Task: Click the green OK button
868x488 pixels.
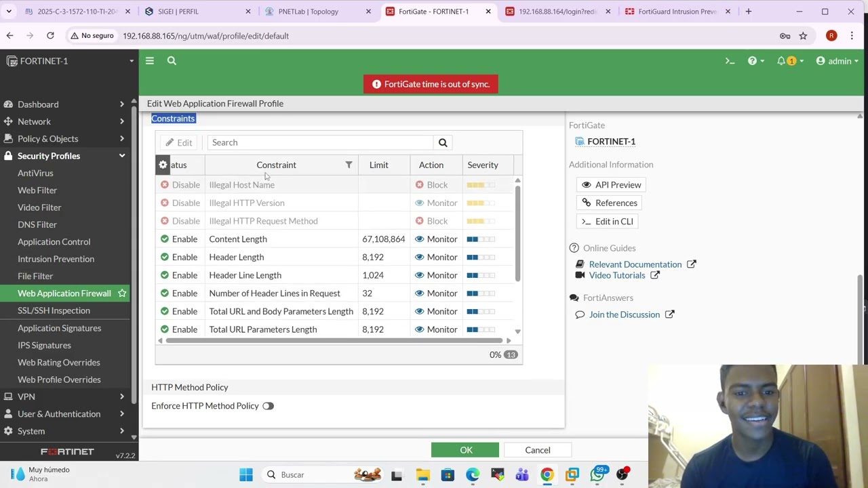Action: tap(466, 450)
